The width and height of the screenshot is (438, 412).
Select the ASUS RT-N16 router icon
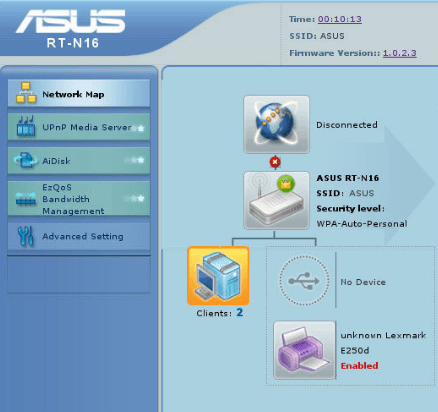pos(276,200)
